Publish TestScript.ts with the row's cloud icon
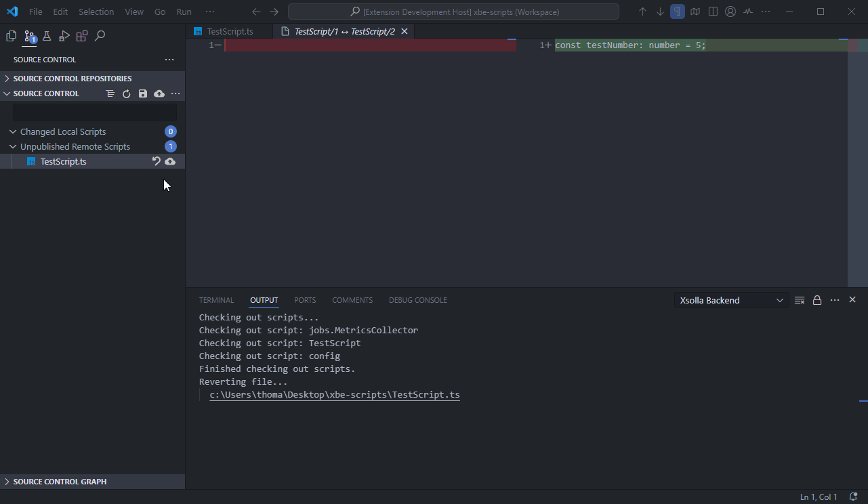 click(170, 161)
